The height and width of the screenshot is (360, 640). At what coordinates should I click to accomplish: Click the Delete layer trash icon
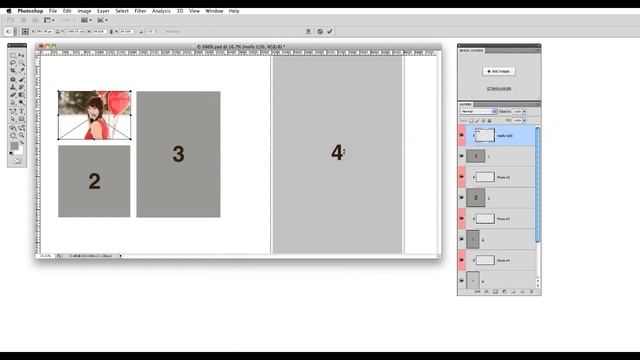pyautogui.click(x=531, y=292)
